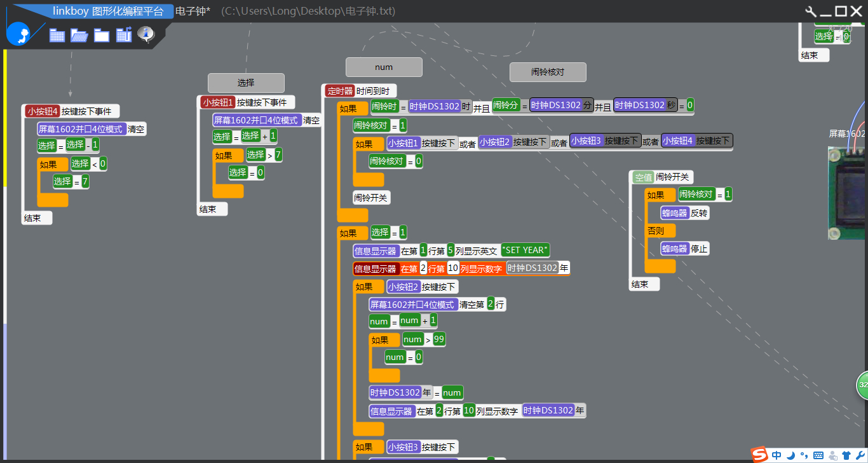Open settings via the title bar wrench
The height and width of the screenshot is (463, 868).
click(x=810, y=11)
